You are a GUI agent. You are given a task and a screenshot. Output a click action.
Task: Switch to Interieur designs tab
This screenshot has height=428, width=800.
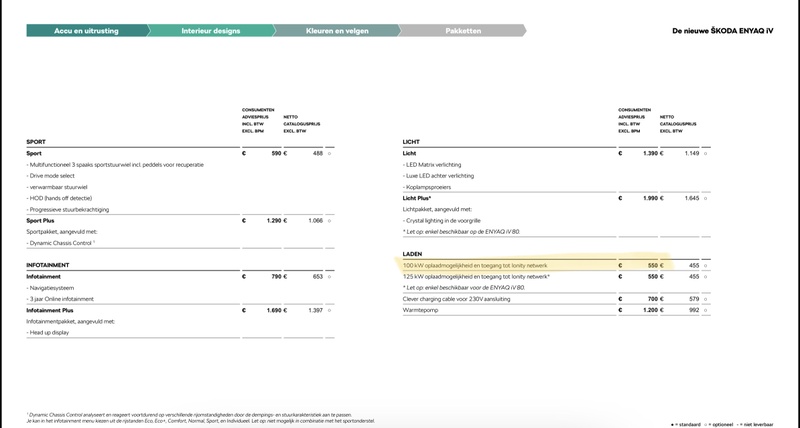pyautogui.click(x=211, y=31)
